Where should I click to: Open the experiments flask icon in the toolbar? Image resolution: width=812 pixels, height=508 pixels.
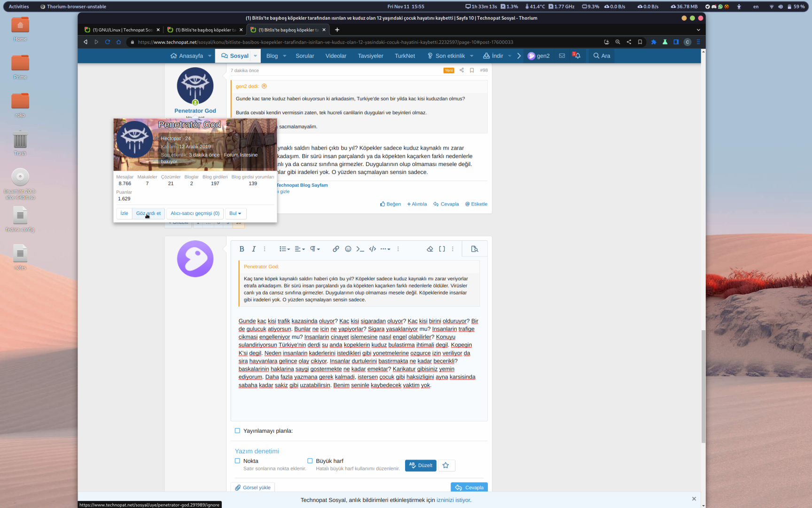tap(665, 42)
